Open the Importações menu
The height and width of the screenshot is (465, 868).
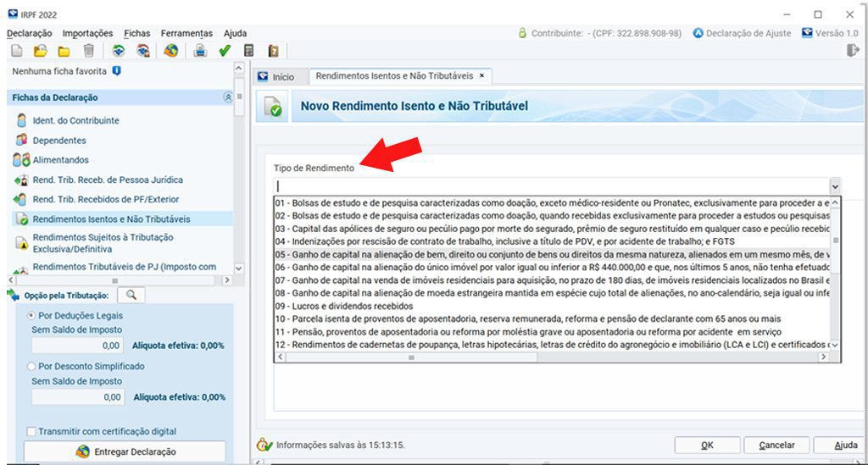tap(87, 33)
